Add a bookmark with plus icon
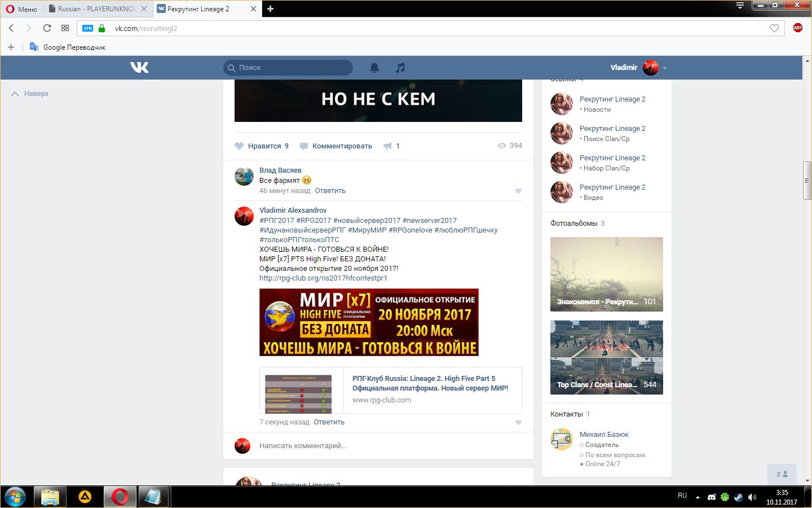 tap(11, 47)
